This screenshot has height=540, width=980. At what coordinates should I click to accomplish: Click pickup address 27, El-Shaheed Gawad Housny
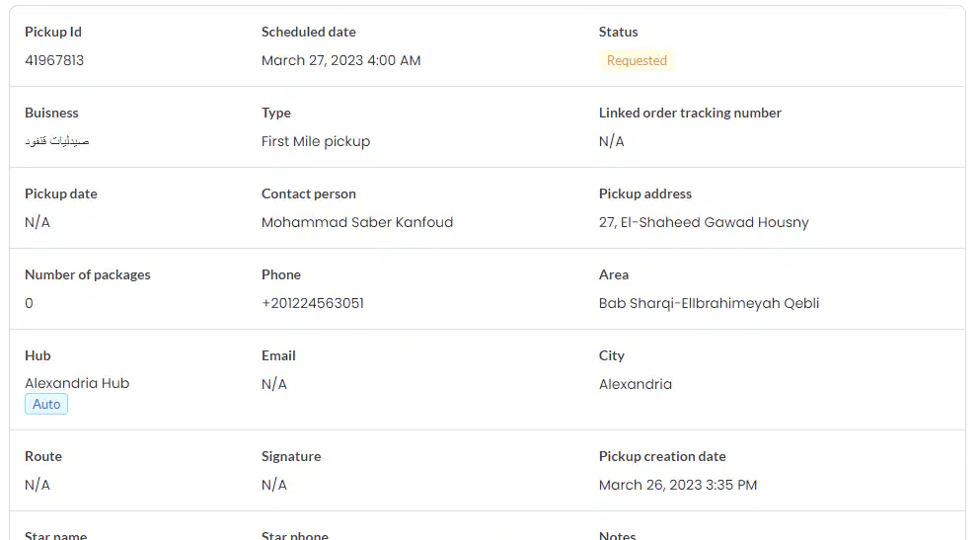(x=704, y=222)
